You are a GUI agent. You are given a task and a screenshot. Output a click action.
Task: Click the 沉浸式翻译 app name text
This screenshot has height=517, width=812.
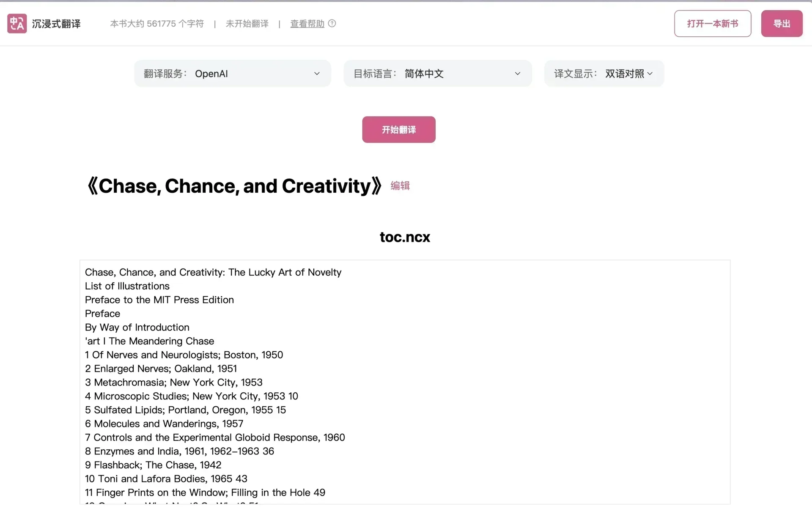(x=56, y=24)
